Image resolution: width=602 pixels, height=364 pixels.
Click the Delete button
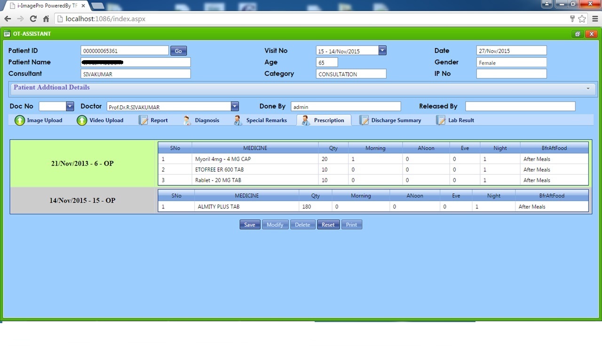coord(302,225)
